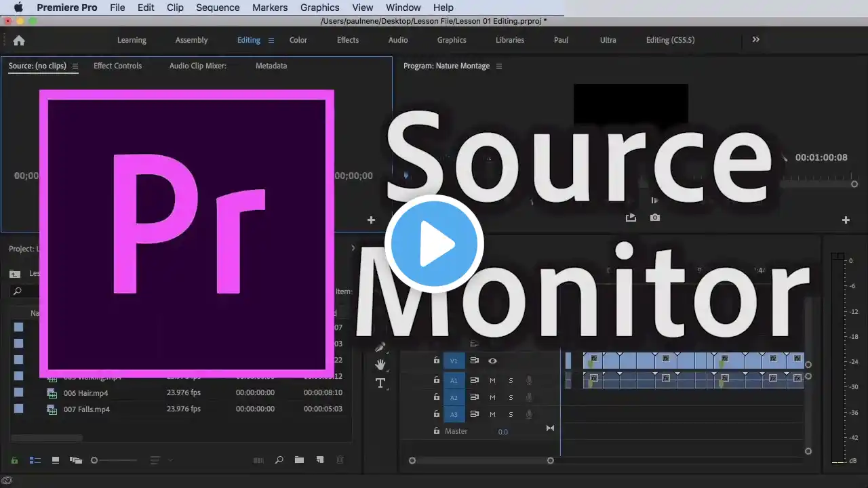Switch to the Metadata tab
The width and height of the screenshot is (868, 488).
tap(271, 66)
